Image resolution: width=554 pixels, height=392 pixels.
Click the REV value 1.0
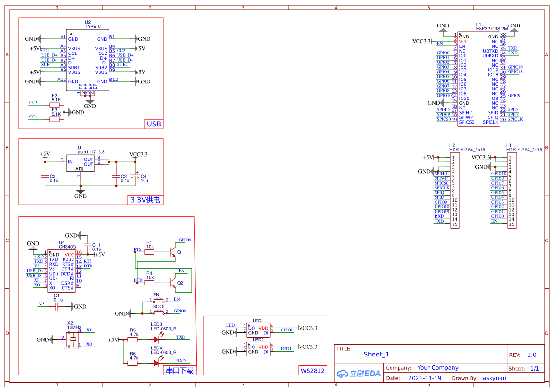pos(531,355)
